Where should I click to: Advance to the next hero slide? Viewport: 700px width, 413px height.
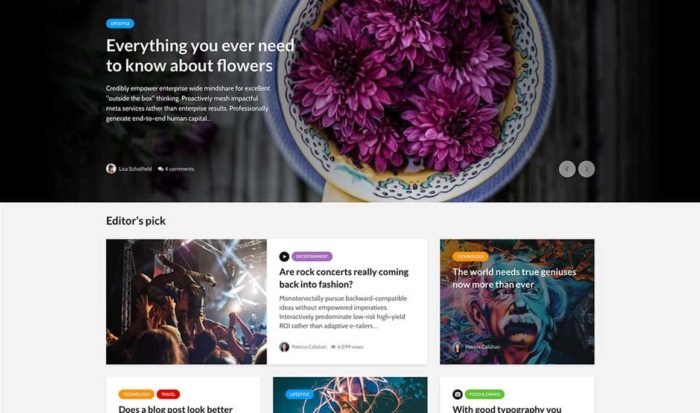[587, 169]
